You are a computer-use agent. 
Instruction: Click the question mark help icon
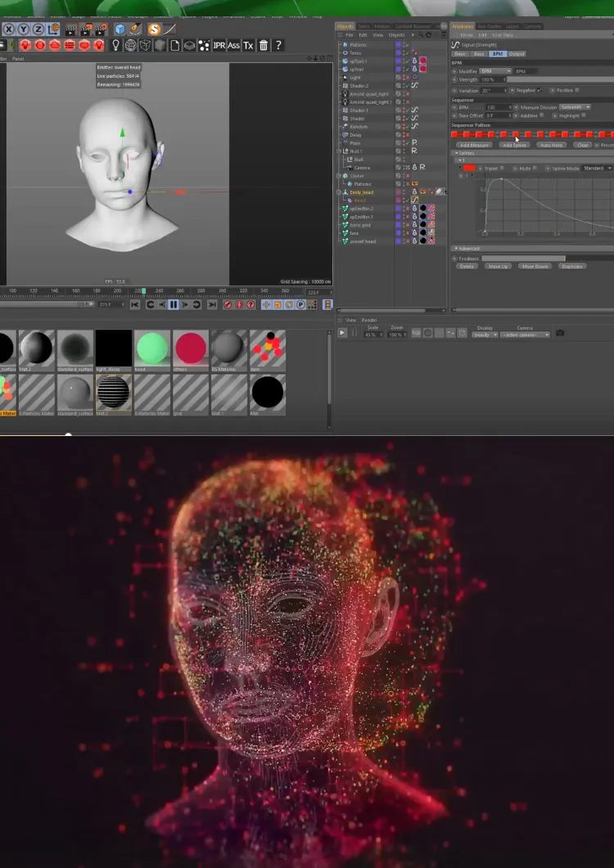[279, 46]
